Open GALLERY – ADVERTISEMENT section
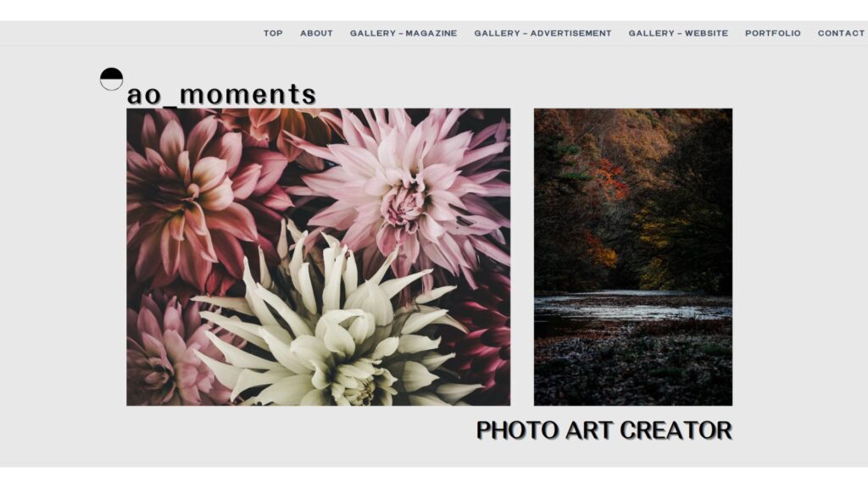 543,33
